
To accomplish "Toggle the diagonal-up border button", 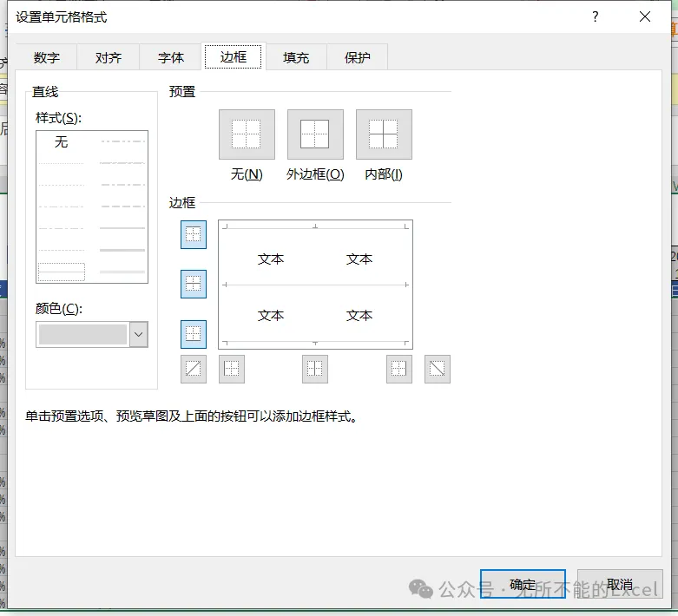I will click(x=194, y=369).
